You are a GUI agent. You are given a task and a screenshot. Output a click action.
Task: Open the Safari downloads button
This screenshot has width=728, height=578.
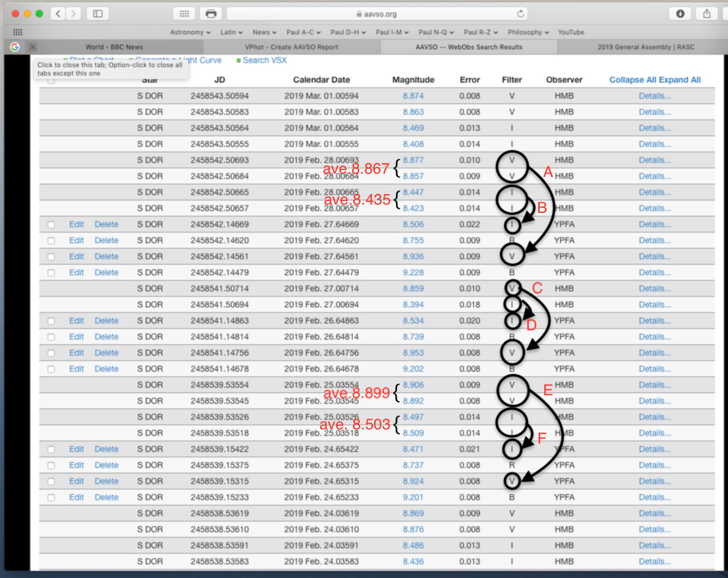[680, 14]
